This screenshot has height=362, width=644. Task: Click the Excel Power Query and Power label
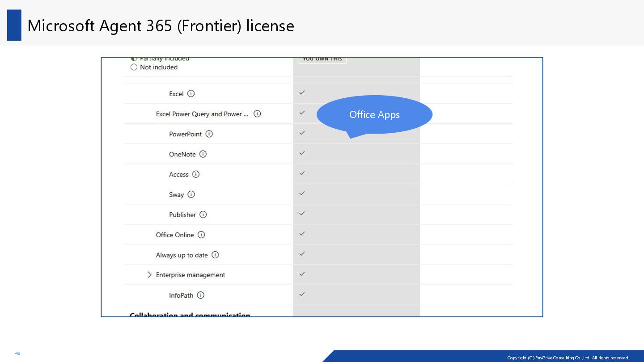click(x=202, y=114)
